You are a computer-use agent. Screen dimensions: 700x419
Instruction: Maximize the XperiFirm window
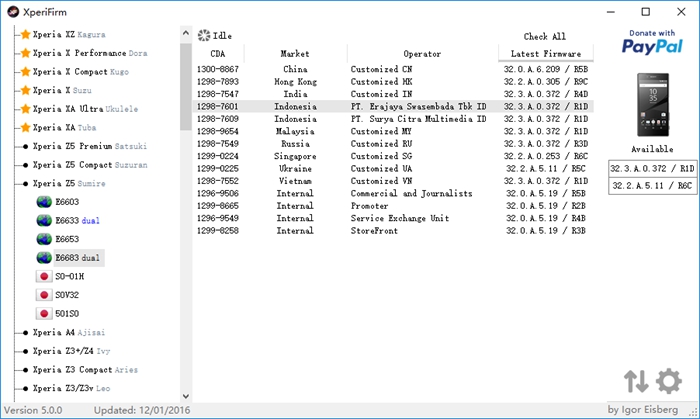pyautogui.click(x=646, y=12)
